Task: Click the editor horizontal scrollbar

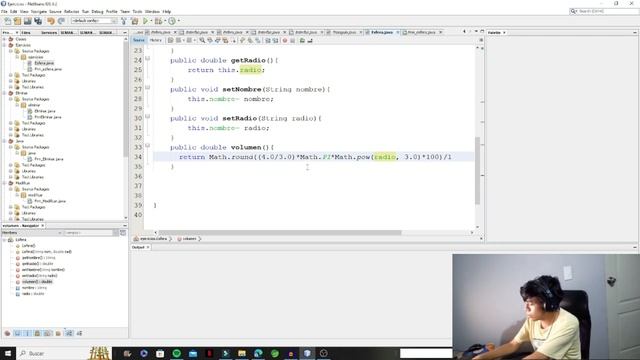Action: (280, 233)
